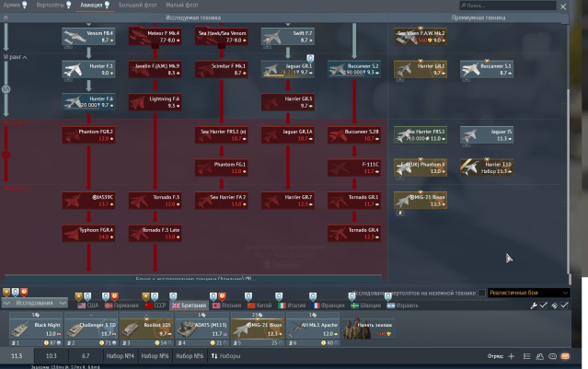Select the Sea Harrier FA 2 aircraft
588x369 pixels.
220,200
